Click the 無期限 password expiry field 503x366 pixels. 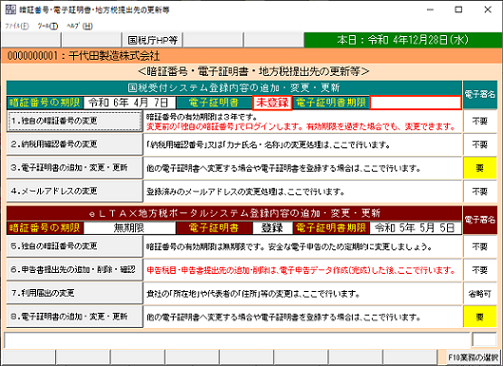pyautogui.click(x=129, y=228)
